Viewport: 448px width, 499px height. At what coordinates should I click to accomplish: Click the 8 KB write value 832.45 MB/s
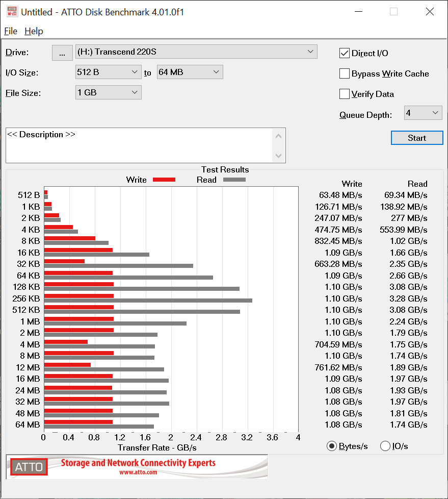point(338,241)
